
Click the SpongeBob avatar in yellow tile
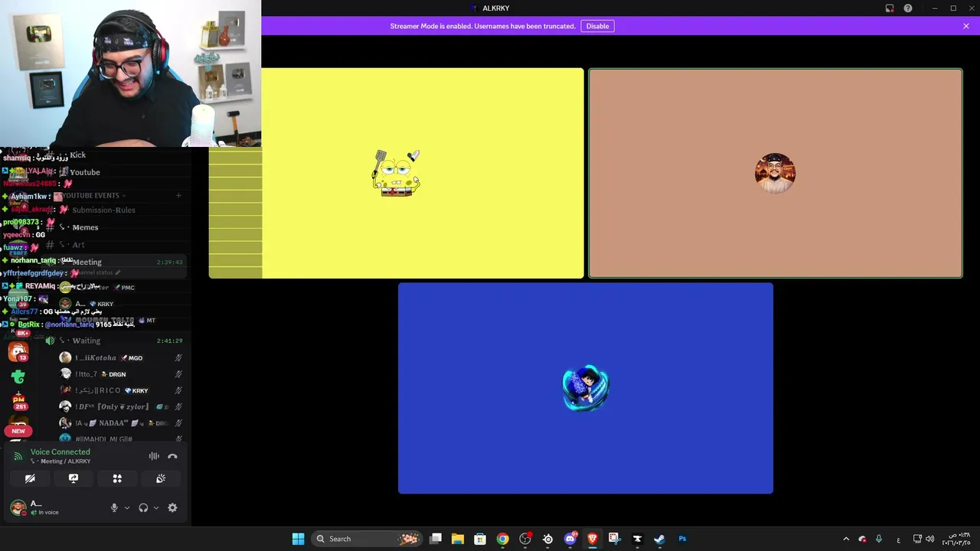[x=396, y=173]
